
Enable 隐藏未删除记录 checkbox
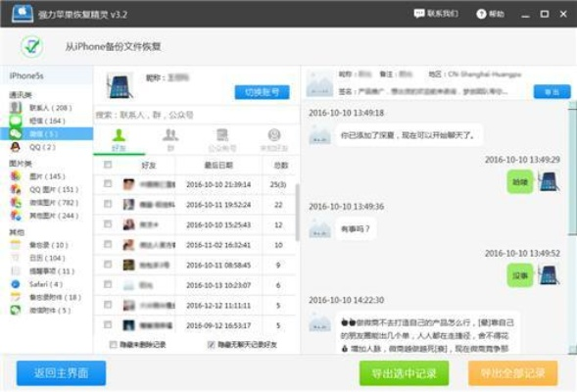click(x=113, y=345)
